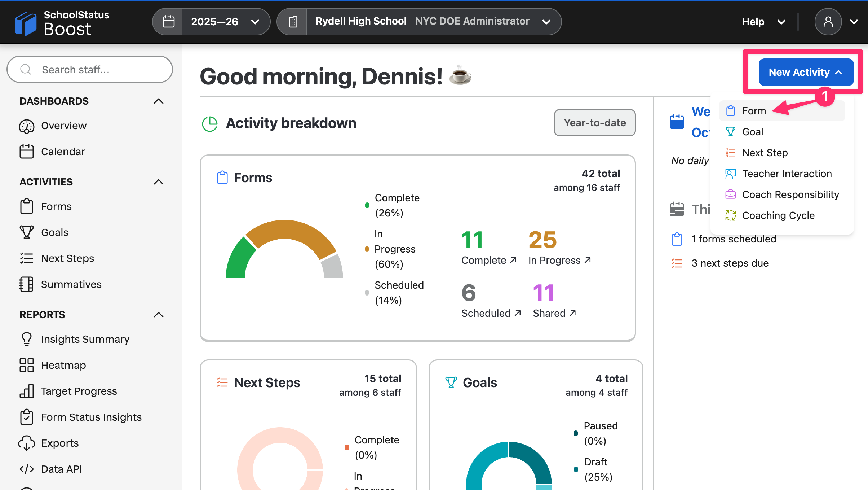Click the Calendar icon in Dashboards
The width and height of the screenshot is (868, 490).
27,152
